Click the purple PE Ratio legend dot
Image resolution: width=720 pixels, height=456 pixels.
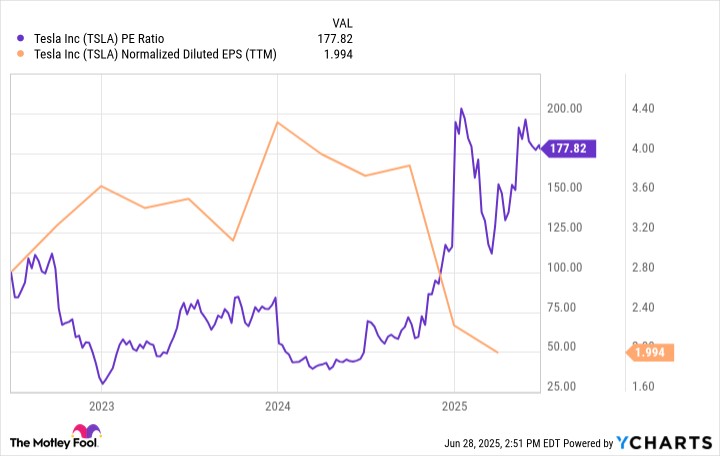[x=20, y=39]
